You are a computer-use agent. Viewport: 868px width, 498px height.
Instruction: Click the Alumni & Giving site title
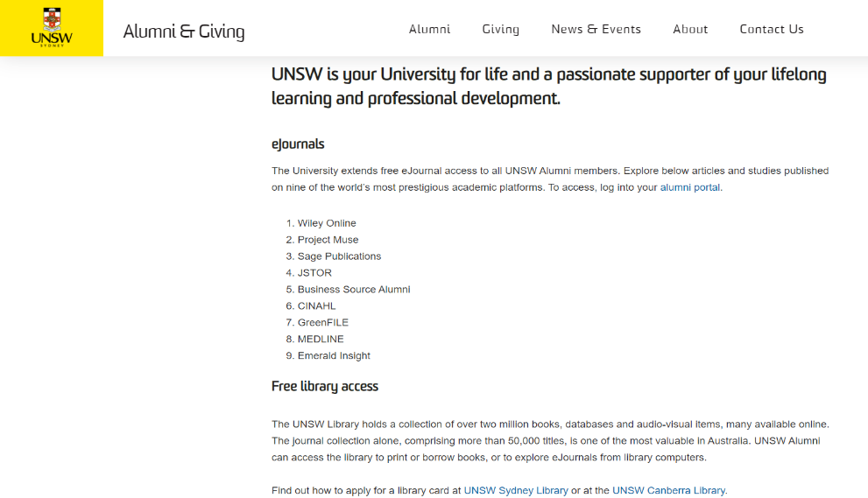pos(184,32)
